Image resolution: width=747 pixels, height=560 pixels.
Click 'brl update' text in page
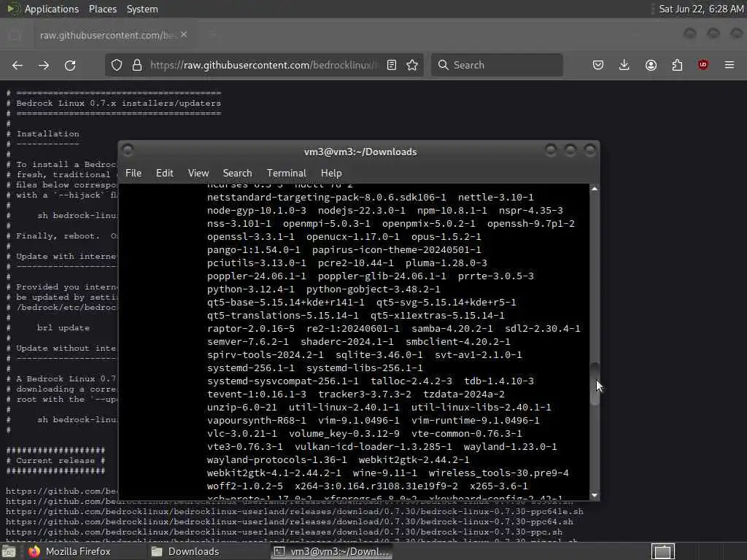[x=63, y=327]
